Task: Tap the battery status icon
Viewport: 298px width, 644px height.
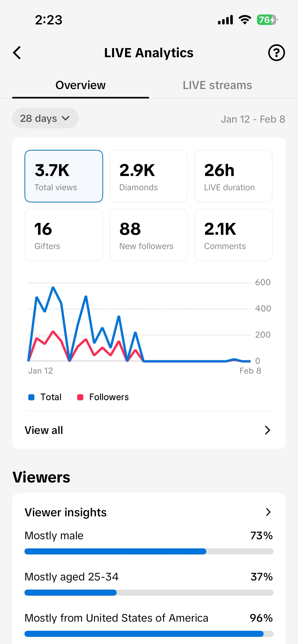Action: (267, 20)
